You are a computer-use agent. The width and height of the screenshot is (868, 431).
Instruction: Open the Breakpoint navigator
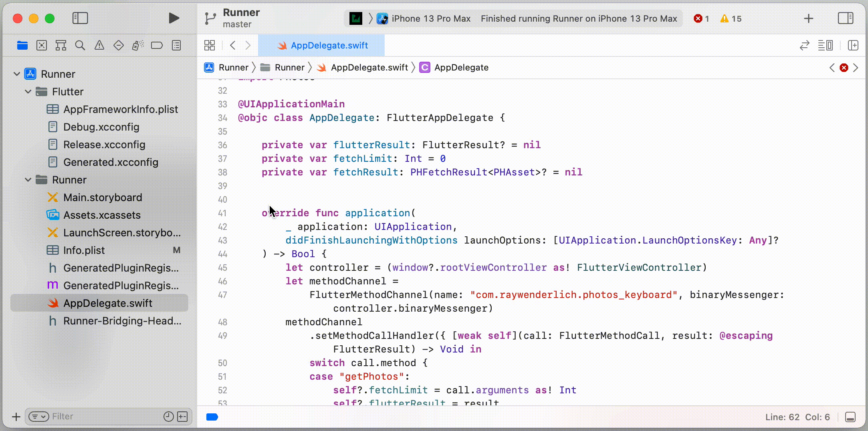157,45
